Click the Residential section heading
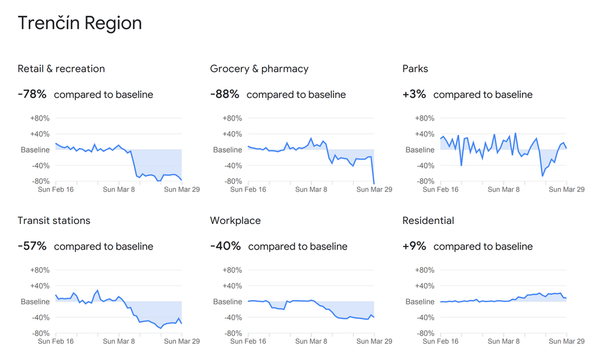The width and height of the screenshot is (609, 364). [x=428, y=220]
